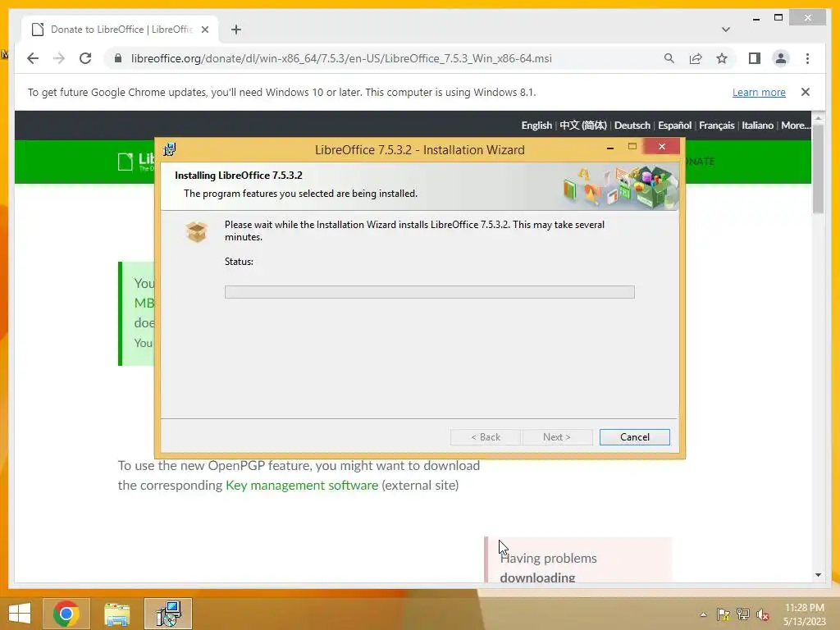Switch site language to Español
The image size is (840, 630).
point(674,126)
